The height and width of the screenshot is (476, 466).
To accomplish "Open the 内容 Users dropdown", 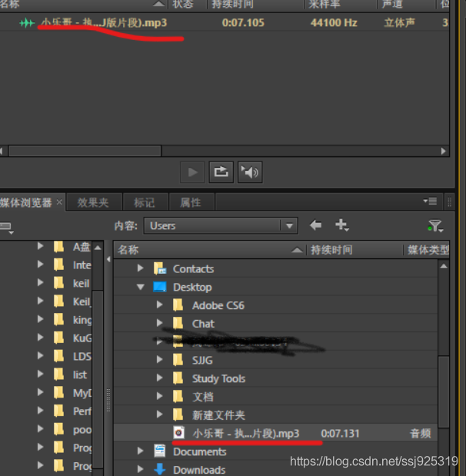I will (x=289, y=226).
